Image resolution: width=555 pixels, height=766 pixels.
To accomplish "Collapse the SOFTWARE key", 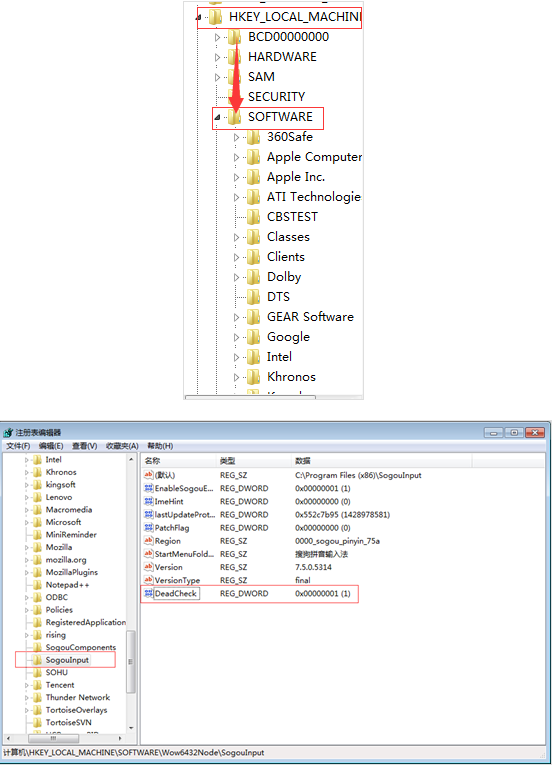I will pyautogui.click(x=217, y=117).
